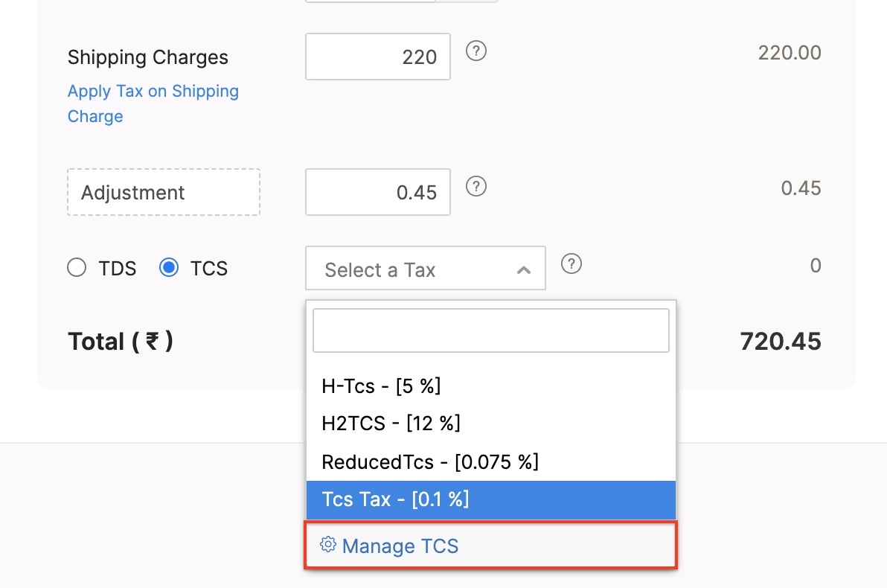Image resolution: width=887 pixels, height=588 pixels.
Task: Click the help icon beside the tax selector
Action: [x=571, y=263]
